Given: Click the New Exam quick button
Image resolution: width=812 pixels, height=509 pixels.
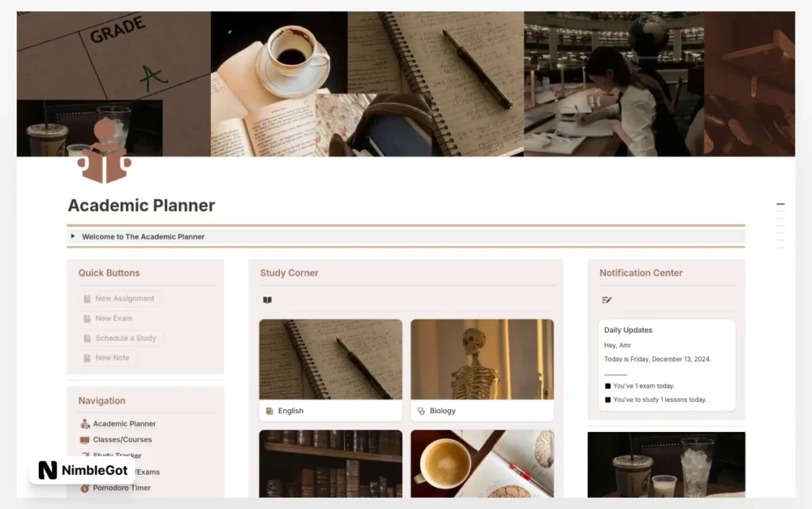Looking at the screenshot, I should pos(108,318).
